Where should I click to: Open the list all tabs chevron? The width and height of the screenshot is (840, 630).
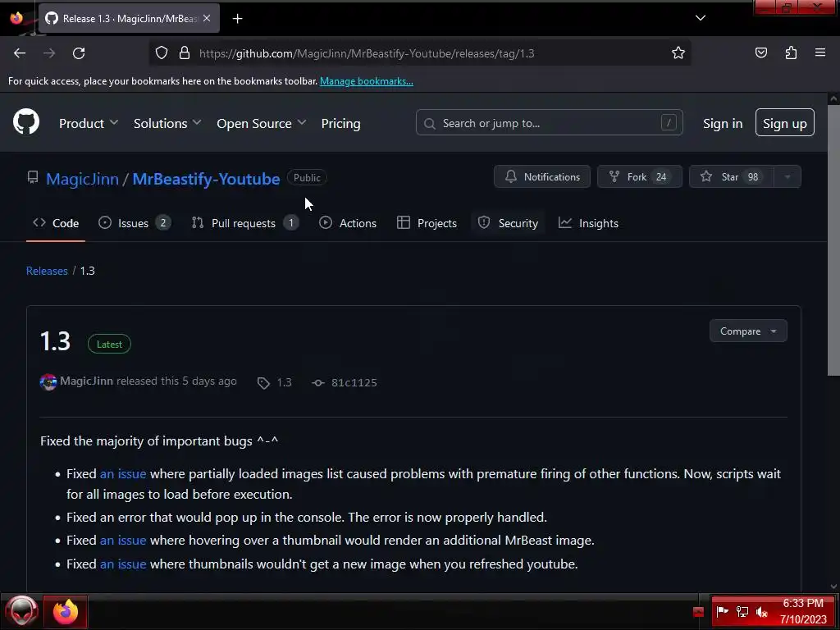click(701, 18)
